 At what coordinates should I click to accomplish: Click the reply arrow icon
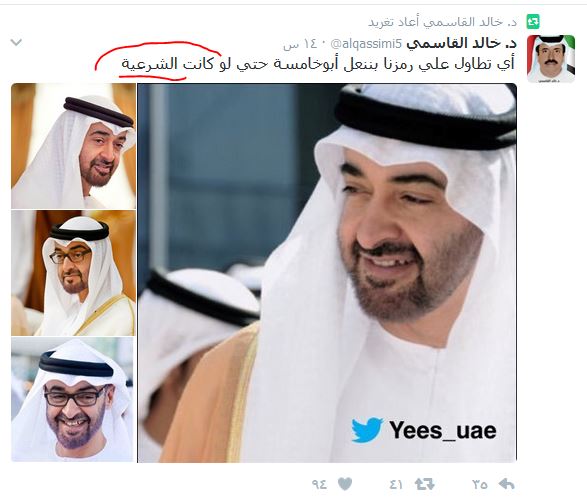coord(507,484)
